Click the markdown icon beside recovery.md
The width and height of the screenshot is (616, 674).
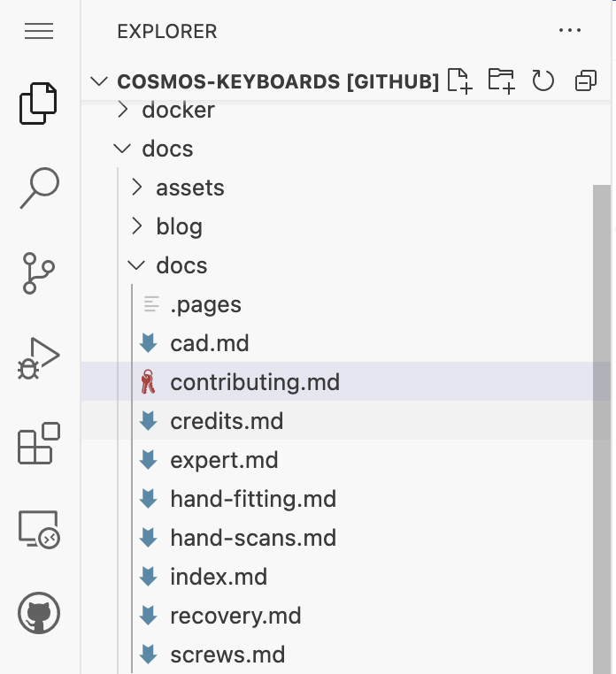149,616
